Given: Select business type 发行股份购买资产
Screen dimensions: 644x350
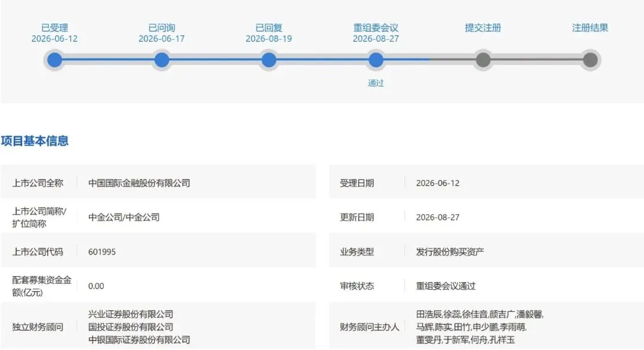Looking at the screenshot, I should 450,252.
